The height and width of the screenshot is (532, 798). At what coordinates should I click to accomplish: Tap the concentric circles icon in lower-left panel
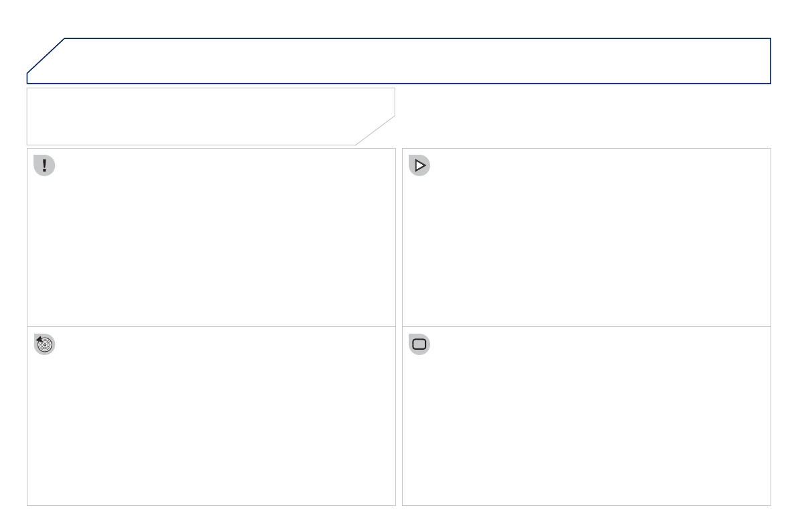point(44,344)
